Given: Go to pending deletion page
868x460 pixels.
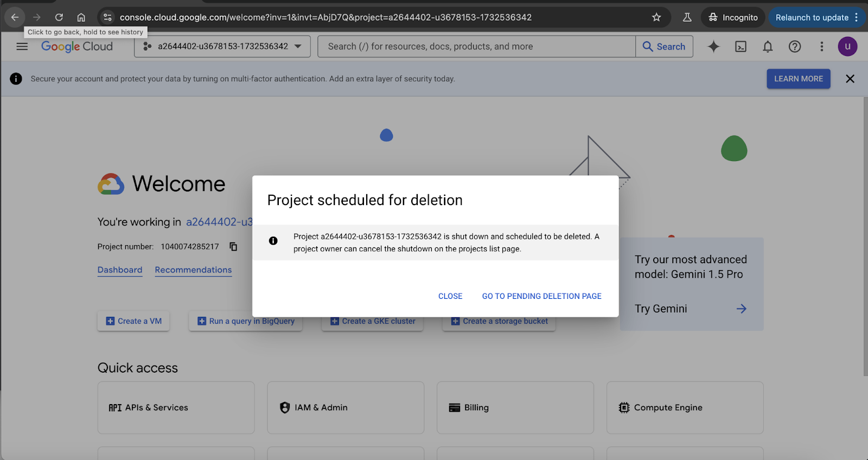Looking at the screenshot, I should point(541,296).
